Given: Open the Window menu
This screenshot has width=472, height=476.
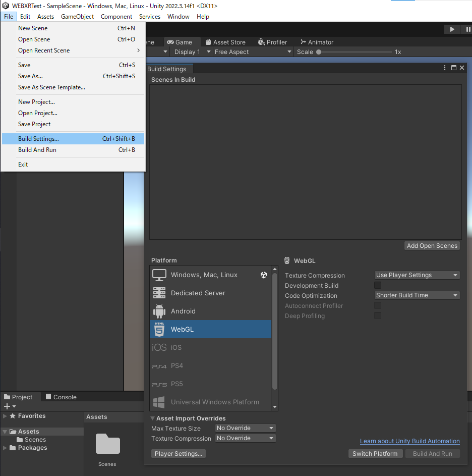Looking at the screenshot, I should 179,17.
